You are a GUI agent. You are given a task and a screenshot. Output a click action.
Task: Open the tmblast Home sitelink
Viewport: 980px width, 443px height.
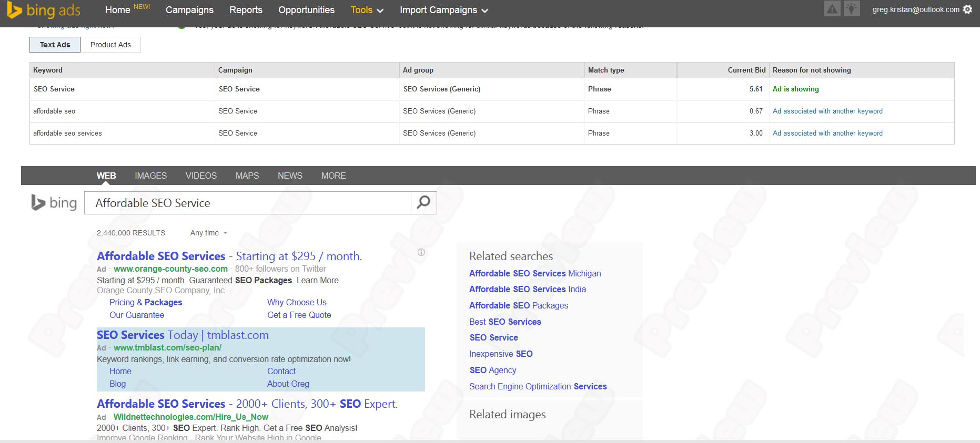[x=120, y=371]
